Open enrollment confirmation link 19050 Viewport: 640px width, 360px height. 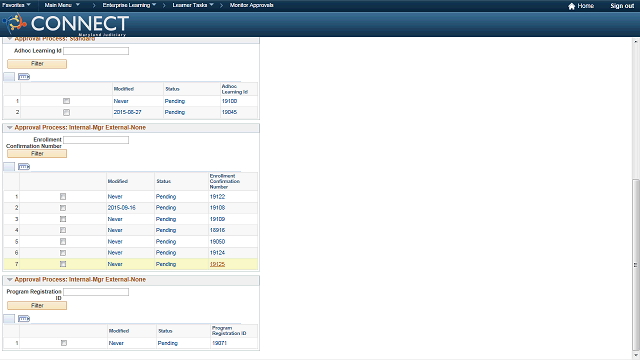pyautogui.click(x=218, y=242)
